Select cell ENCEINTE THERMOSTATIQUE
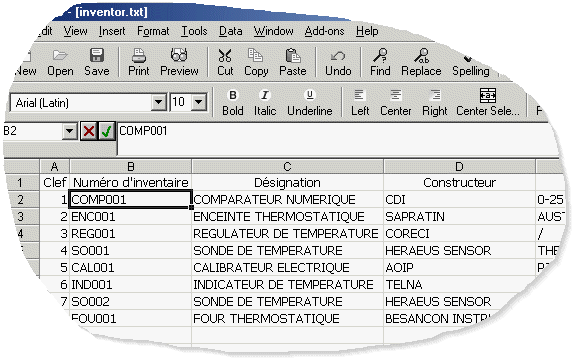 287,217
